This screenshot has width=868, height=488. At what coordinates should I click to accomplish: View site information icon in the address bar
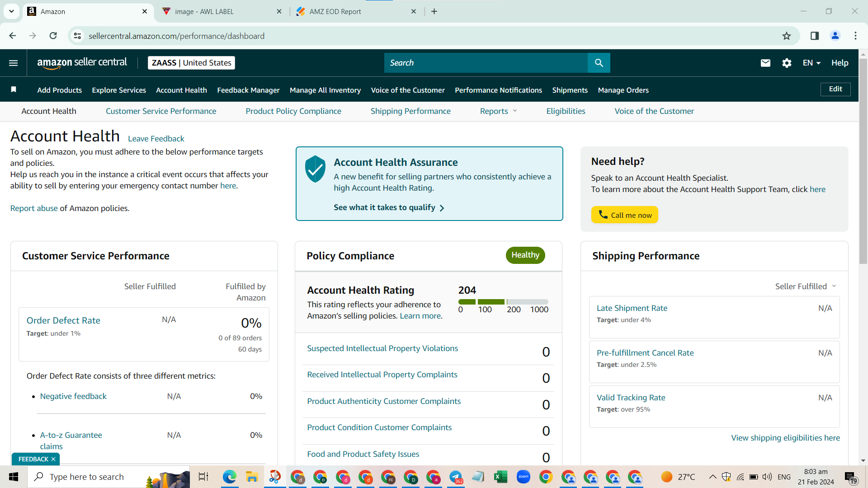tap(78, 36)
